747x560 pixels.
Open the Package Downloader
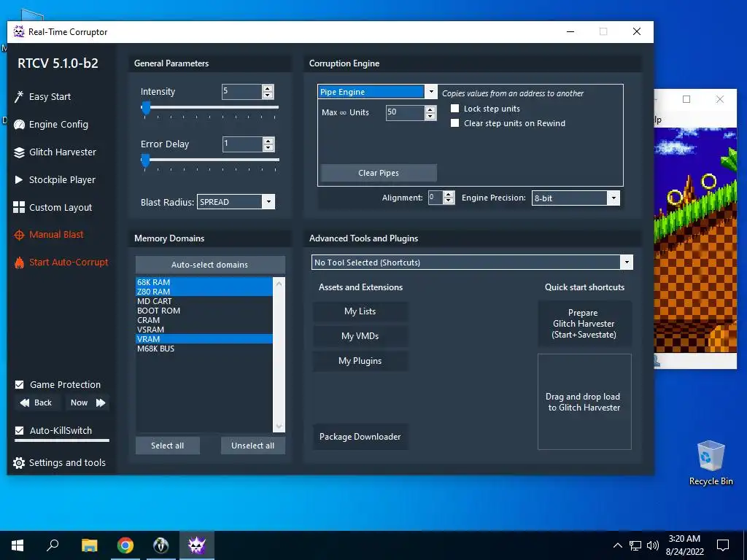point(360,437)
